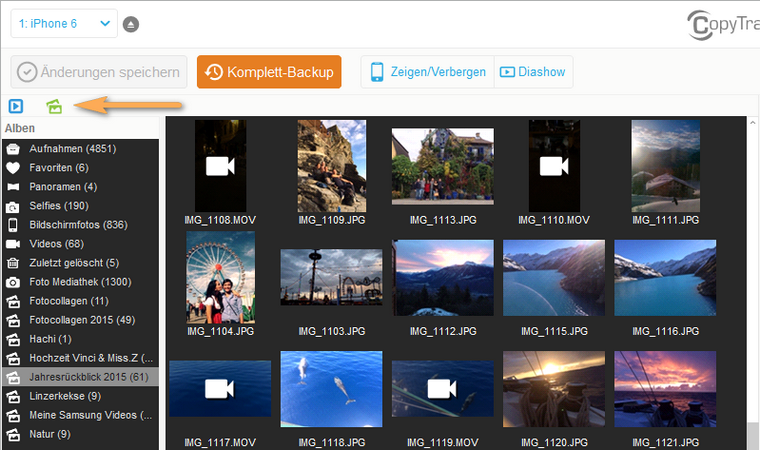Select the IMG_1111.JPG mountain thumbnail

665,166
